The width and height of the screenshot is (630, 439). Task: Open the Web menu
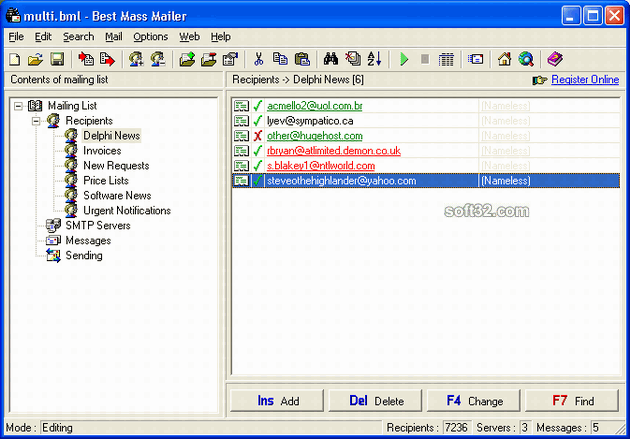189,37
